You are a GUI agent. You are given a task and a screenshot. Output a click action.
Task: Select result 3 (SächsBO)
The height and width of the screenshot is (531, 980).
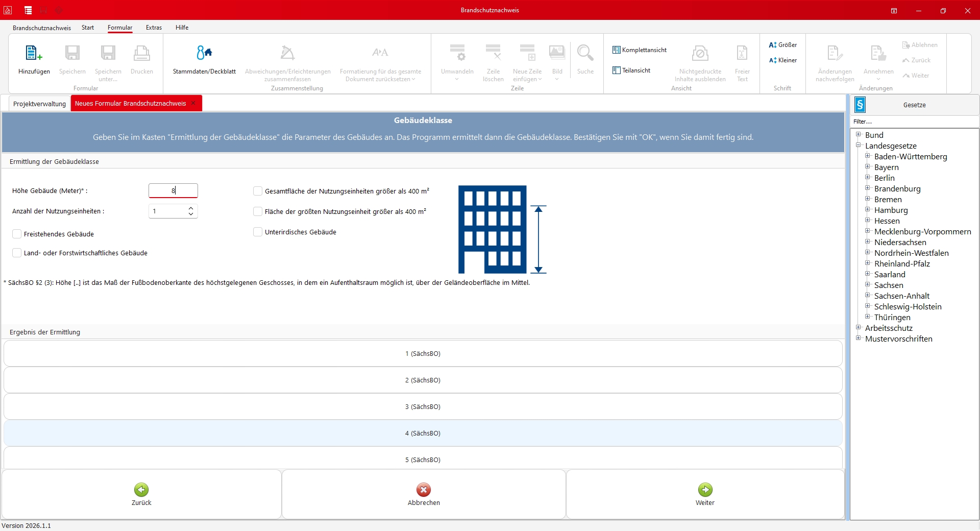(423, 406)
